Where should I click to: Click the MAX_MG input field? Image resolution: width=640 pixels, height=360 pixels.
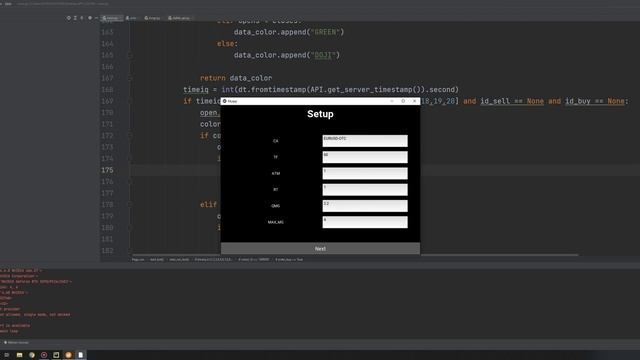point(365,222)
